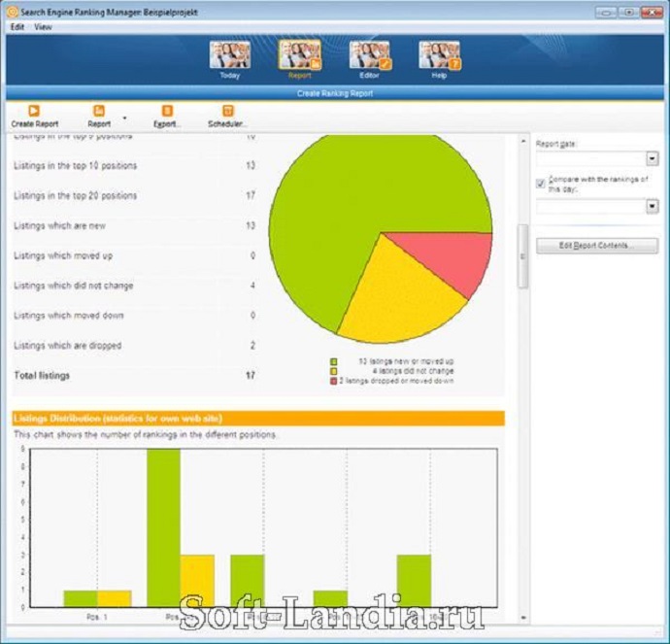
Task: Click the app icon in title bar
Action: click(x=9, y=12)
